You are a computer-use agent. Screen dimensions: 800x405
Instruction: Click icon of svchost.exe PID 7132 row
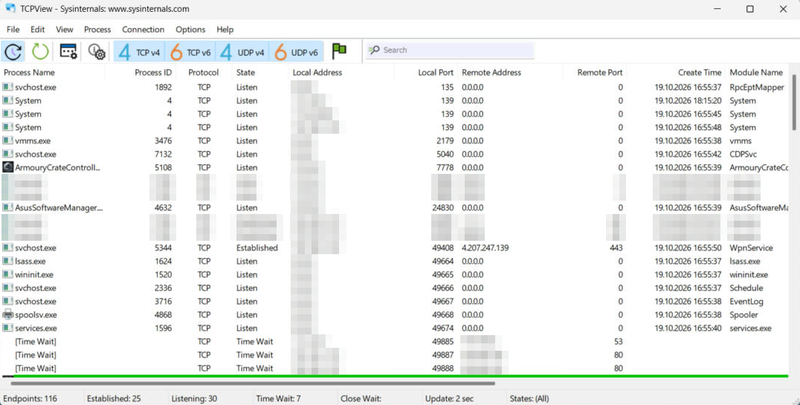(x=8, y=154)
